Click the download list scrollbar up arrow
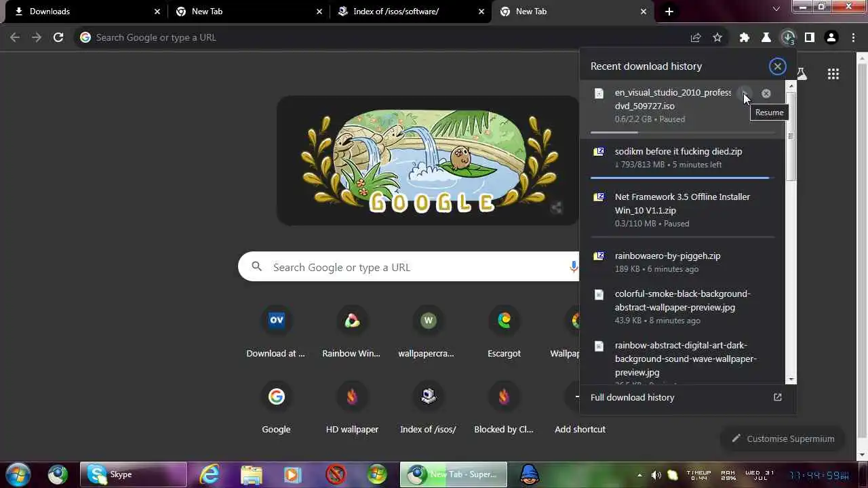The image size is (868, 488). tap(790, 86)
